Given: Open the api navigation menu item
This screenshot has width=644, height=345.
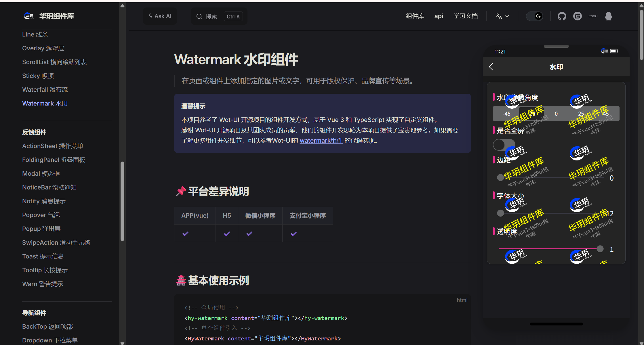Looking at the screenshot, I should (439, 16).
